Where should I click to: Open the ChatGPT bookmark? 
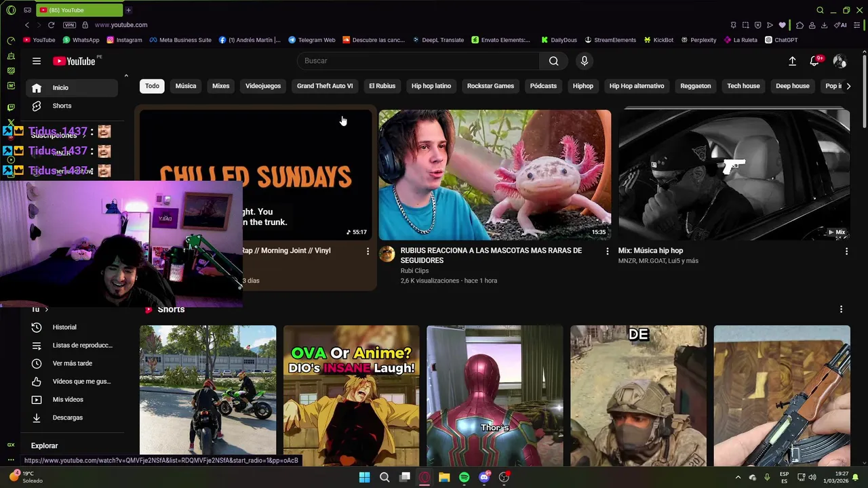781,40
